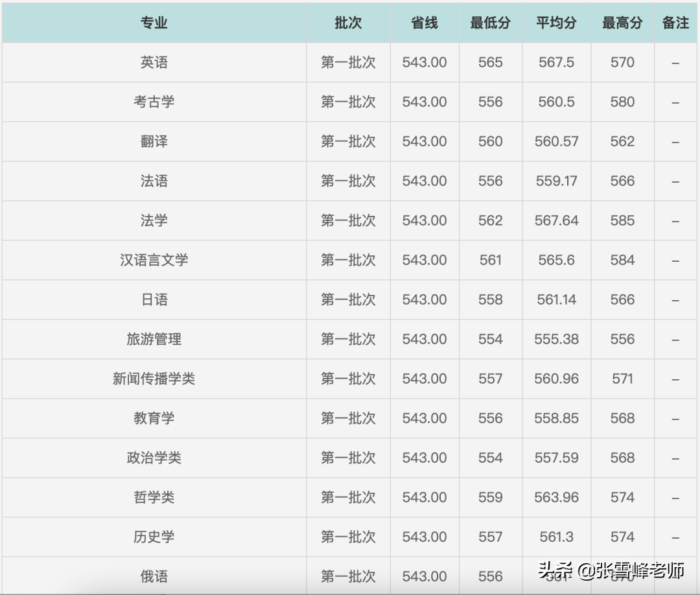The height and width of the screenshot is (595, 700).
Task: Click the 旅游管理 major entry
Action: [153, 339]
